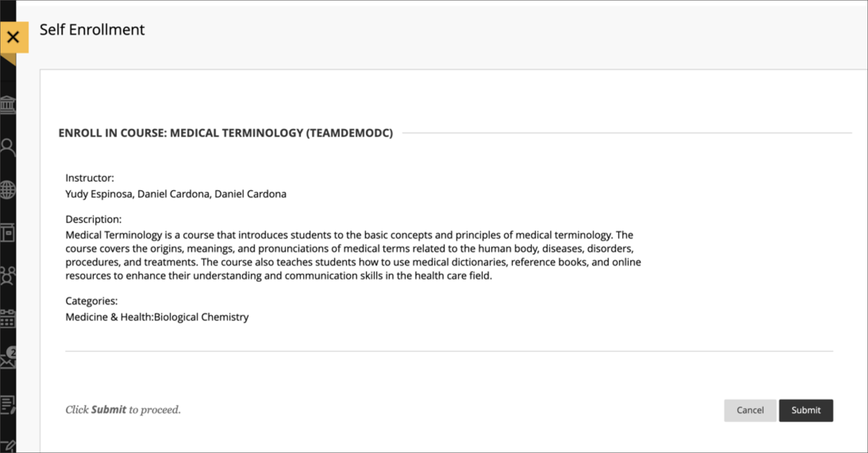Click the Self Enrollment header title

click(92, 29)
